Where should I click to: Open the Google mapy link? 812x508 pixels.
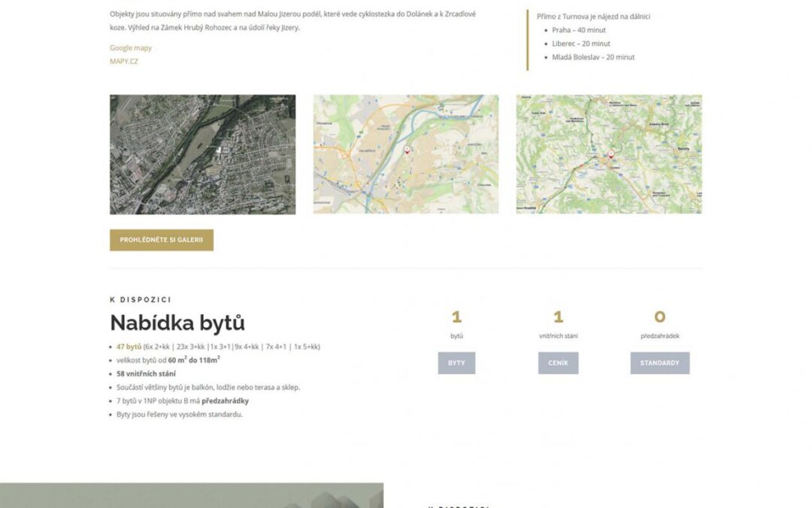click(131, 47)
